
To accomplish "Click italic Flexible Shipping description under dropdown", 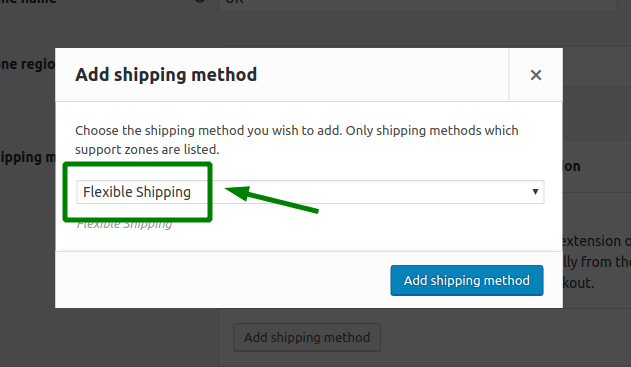I will tap(124, 225).
